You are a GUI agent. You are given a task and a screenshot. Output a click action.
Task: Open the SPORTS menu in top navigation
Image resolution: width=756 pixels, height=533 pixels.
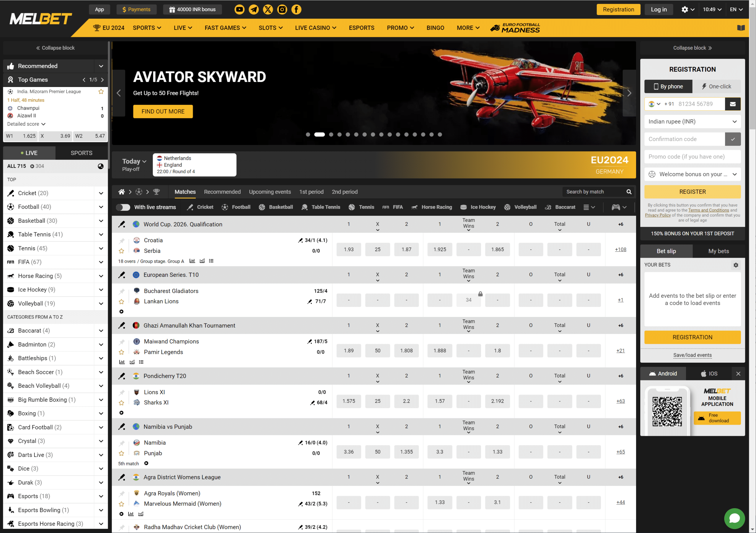point(147,28)
